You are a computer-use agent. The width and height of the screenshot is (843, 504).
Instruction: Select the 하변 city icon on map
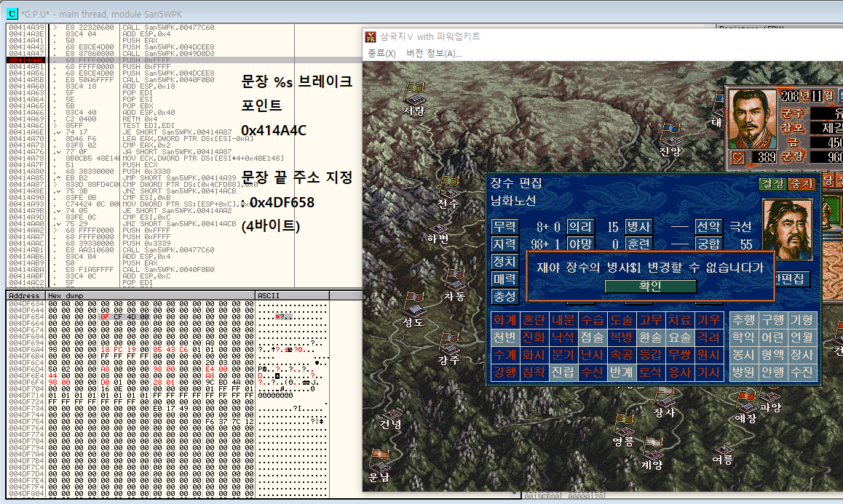point(439,229)
